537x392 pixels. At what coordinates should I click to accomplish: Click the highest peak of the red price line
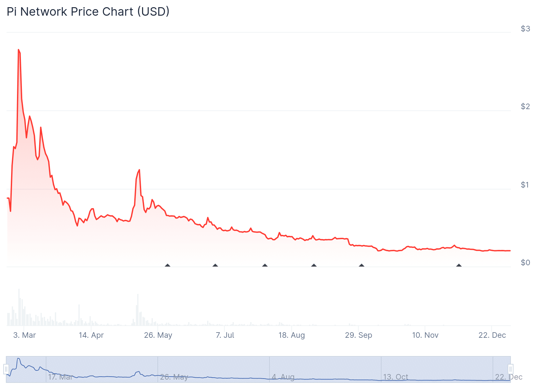pyautogui.click(x=19, y=50)
